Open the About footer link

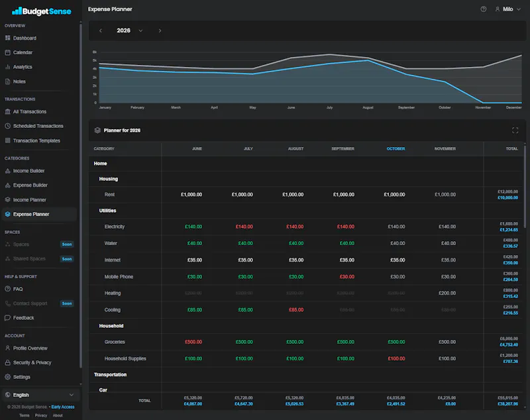pos(58,415)
